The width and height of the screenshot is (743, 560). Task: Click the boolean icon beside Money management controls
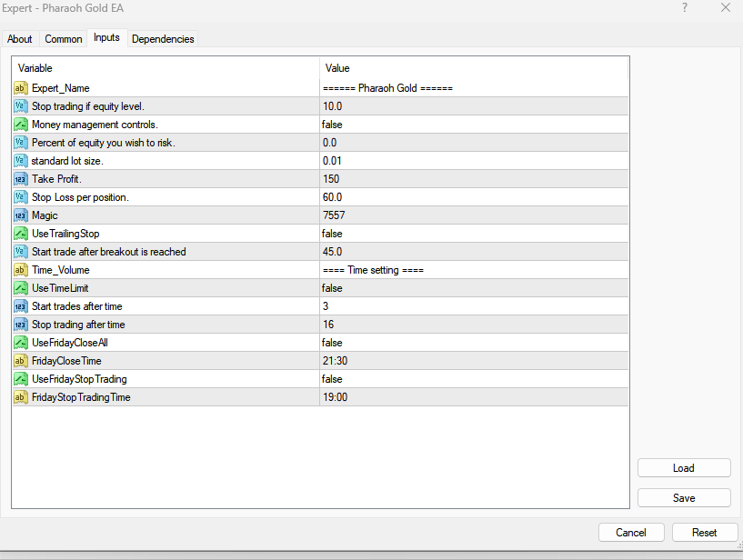click(x=21, y=125)
